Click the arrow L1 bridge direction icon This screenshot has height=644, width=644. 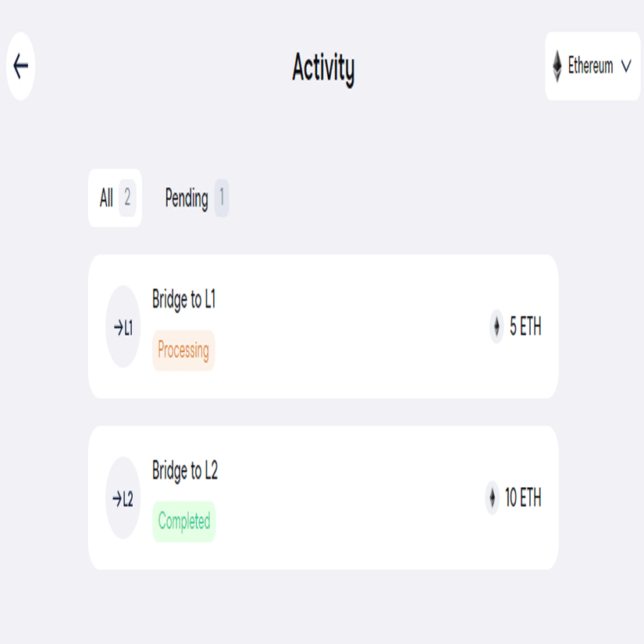click(123, 328)
